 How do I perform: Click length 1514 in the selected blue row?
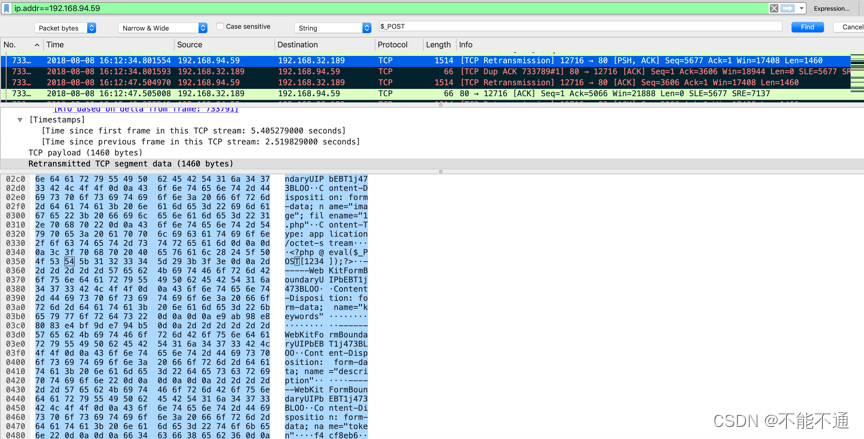click(444, 61)
